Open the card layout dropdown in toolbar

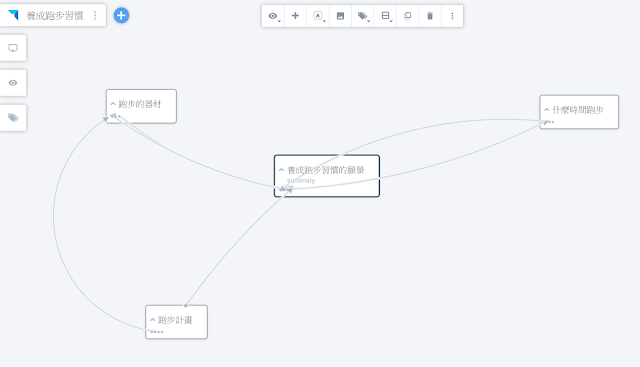click(x=385, y=16)
